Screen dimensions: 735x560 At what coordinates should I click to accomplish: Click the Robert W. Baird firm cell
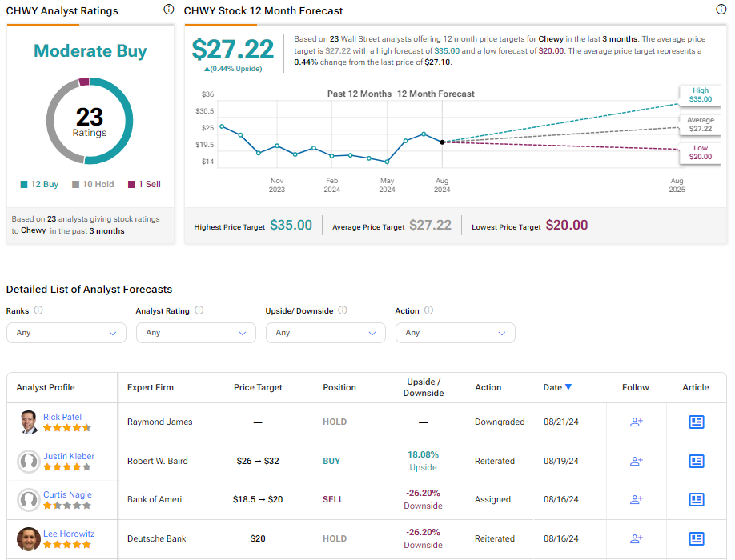[158, 461]
